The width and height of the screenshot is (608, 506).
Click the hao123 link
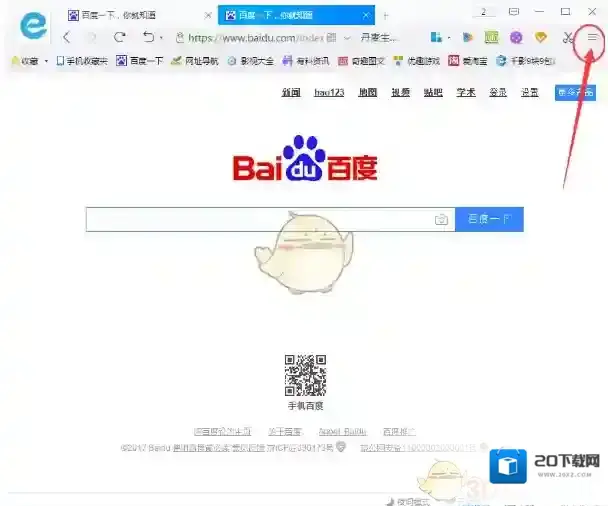[329, 92]
